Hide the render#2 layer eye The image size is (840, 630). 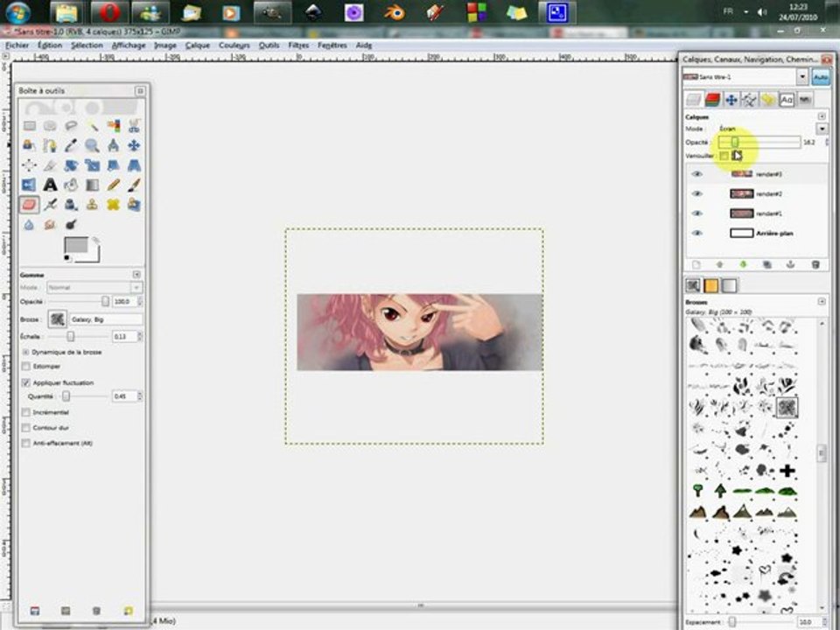click(696, 194)
